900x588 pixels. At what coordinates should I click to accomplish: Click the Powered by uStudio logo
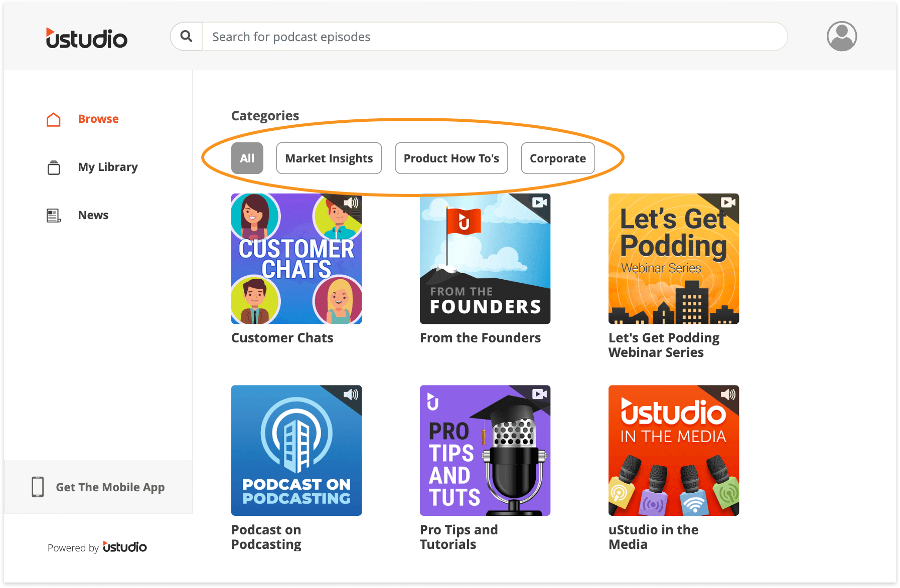(x=124, y=547)
